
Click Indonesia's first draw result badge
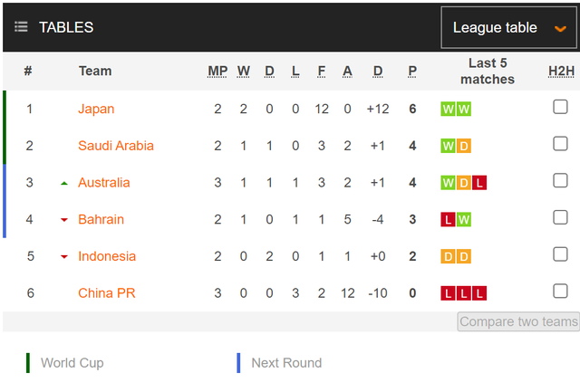[x=448, y=256]
